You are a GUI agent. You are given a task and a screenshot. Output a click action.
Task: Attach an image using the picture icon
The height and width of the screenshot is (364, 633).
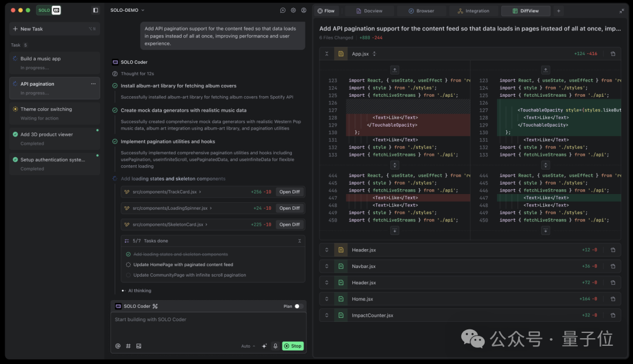[x=139, y=346]
